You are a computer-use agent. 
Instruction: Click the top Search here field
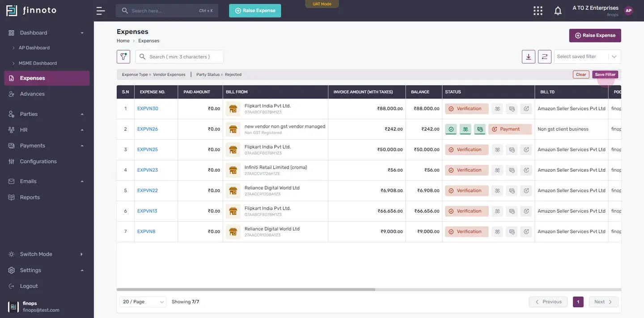pos(167,11)
